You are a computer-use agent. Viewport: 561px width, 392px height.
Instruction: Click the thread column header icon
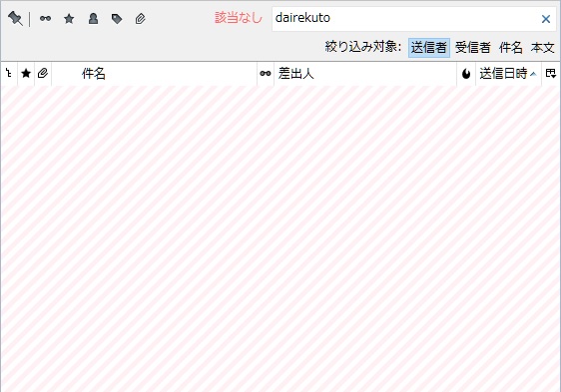point(9,74)
